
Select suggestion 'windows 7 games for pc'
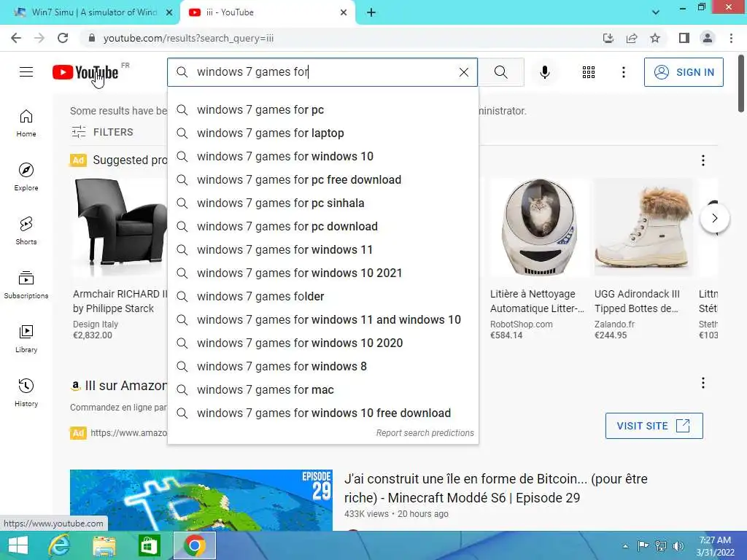[323, 110]
